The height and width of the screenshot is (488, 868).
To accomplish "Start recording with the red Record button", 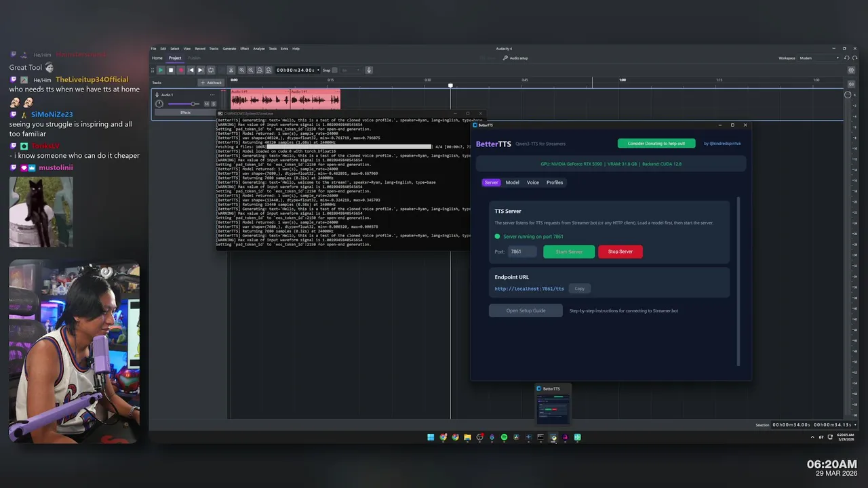I will pyautogui.click(x=181, y=70).
